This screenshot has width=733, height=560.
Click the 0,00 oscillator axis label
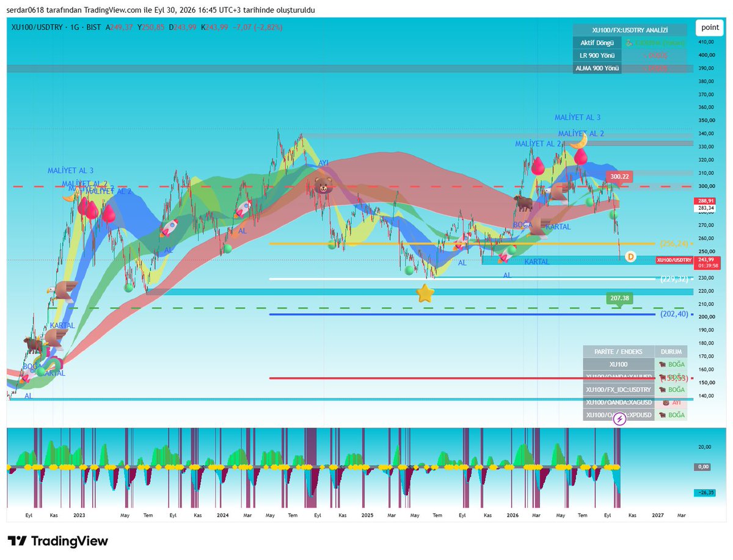[702, 467]
